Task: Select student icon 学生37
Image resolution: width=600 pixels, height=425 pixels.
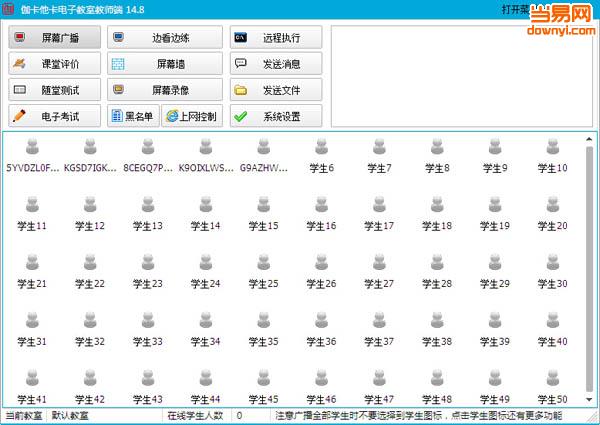Action: pyautogui.click(x=379, y=320)
